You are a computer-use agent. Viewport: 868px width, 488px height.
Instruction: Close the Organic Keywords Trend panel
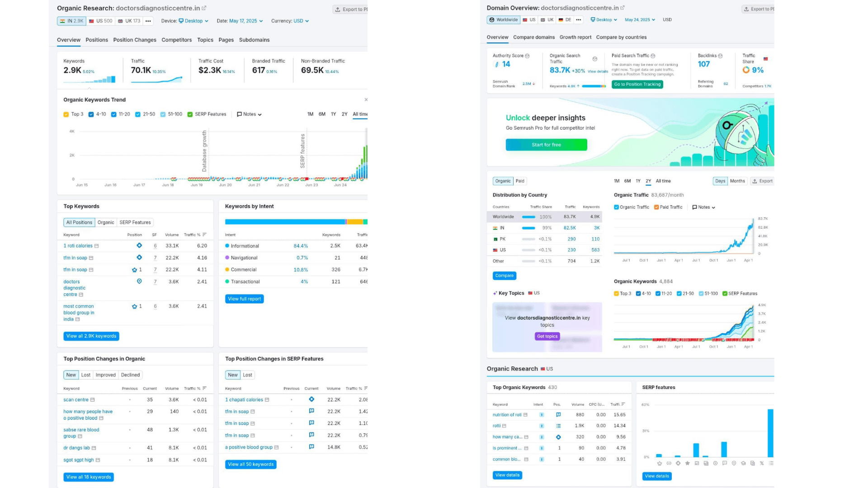pos(366,100)
